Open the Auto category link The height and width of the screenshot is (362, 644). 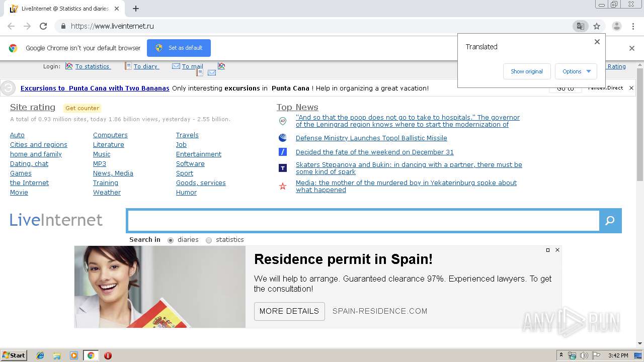pos(17,135)
